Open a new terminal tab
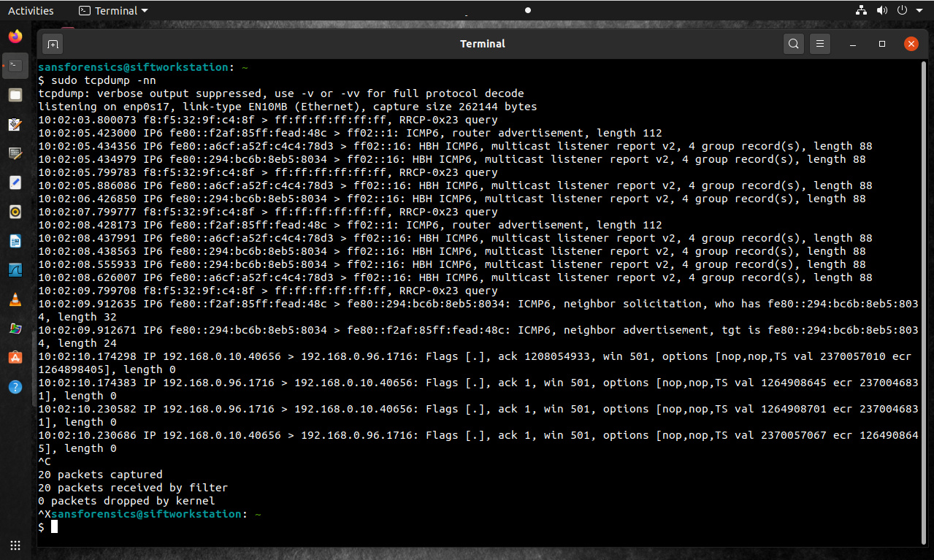The height and width of the screenshot is (560, 934). pos(53,44)
